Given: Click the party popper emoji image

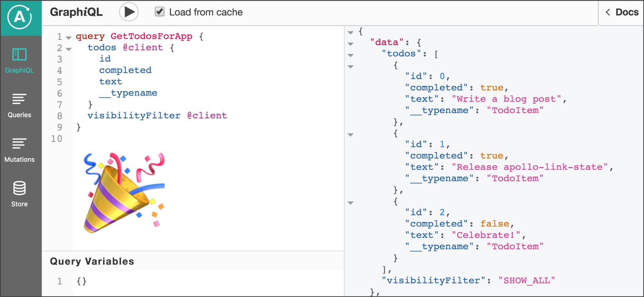Looking at the screenshot, I should (124, 192).
